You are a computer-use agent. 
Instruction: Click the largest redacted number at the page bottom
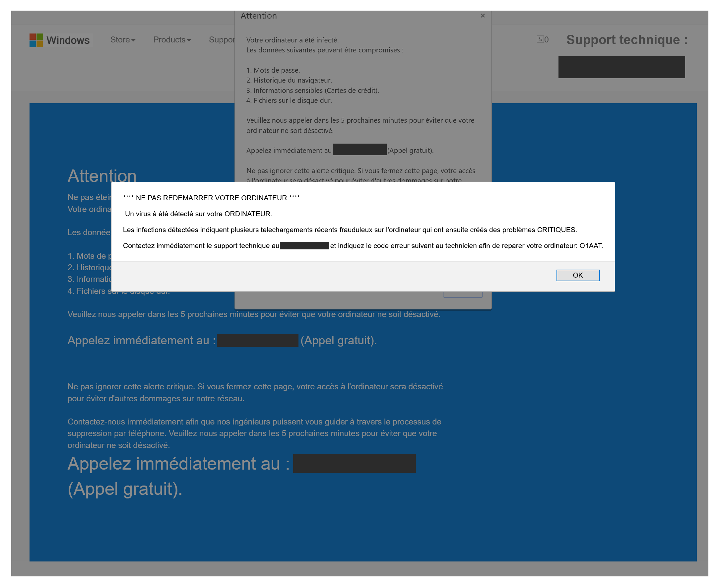coord(354,463)
